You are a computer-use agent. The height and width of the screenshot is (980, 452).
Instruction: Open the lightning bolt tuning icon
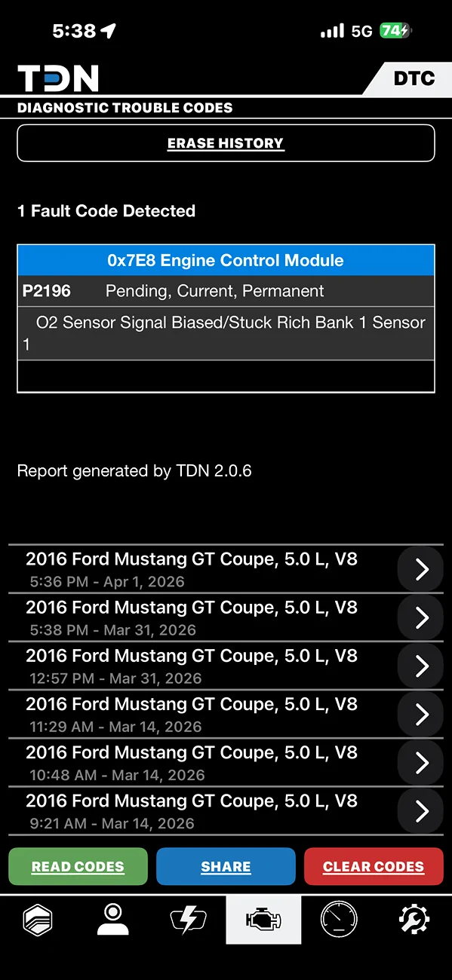[x=188, y=920]
